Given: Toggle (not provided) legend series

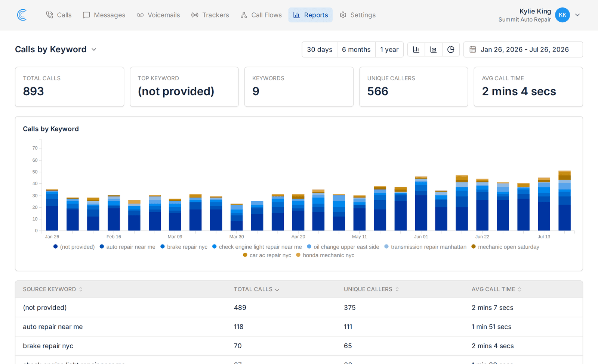Looking at the screenshot, I should pos(74,247).
